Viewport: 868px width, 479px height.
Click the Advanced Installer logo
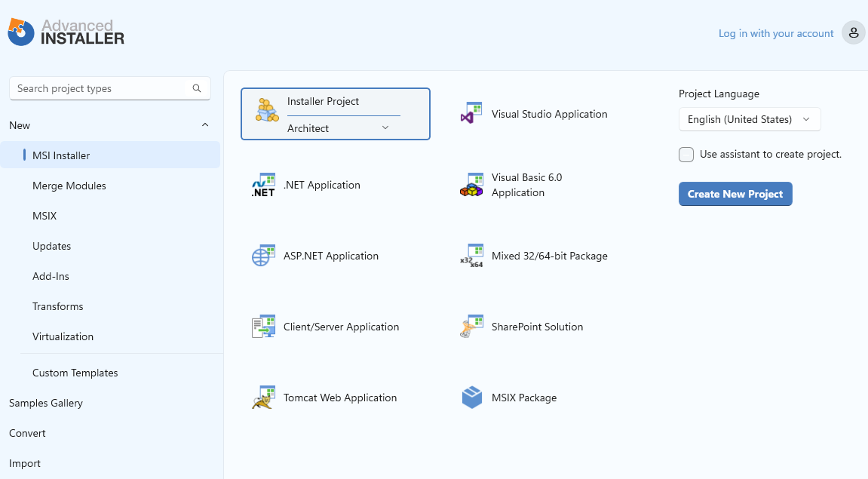click(x=66, y=32)
